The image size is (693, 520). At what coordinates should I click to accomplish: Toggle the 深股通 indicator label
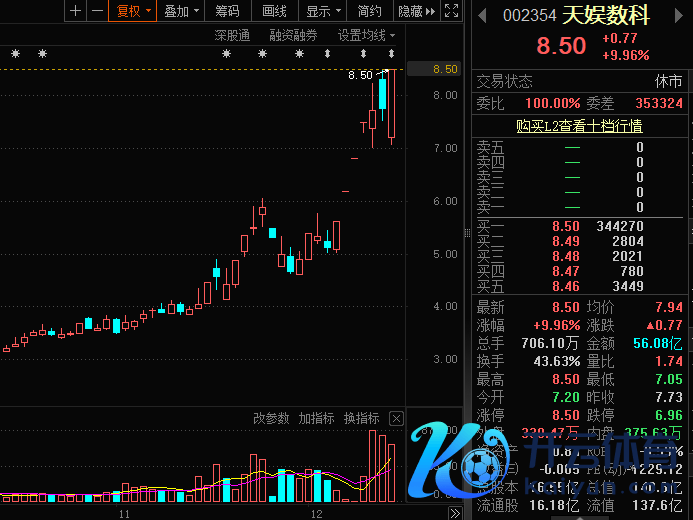pyautogui.click(x=232, y=35)
